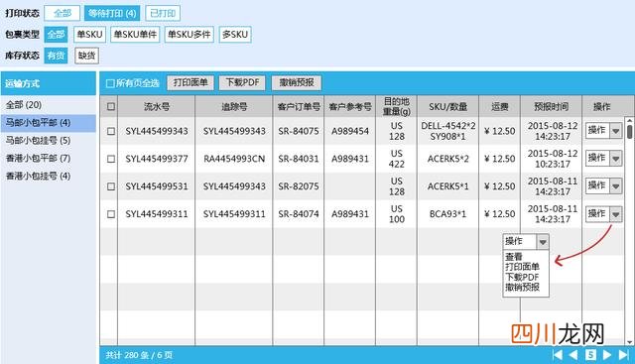Click the 追踪号 column header

(234, 106)
